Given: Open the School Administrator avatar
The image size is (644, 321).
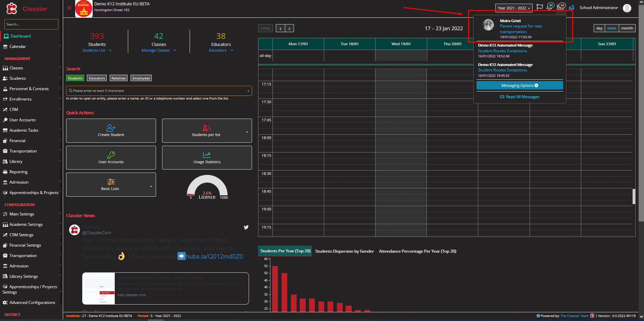Looking at the screenshot, I should pyautogui.click(x=627, y=8).
